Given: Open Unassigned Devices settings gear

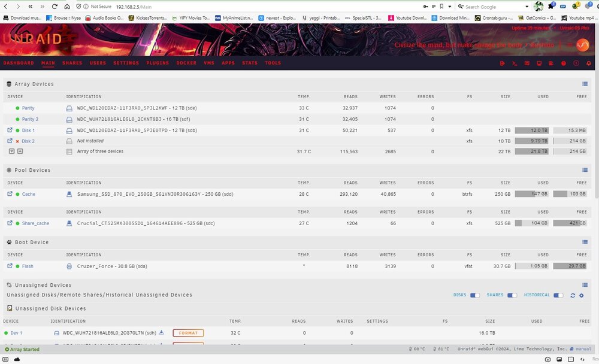Looking at the screenshot, I should tap(582, 295).
